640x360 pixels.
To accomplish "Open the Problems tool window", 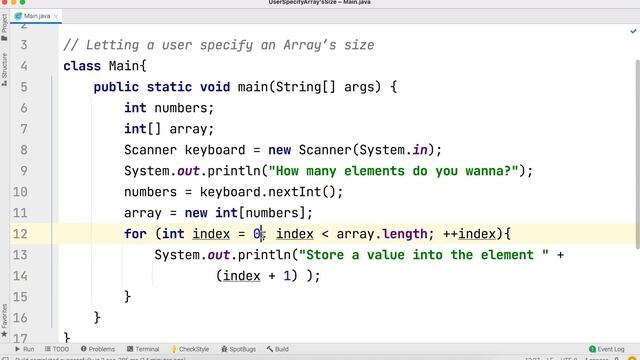I will point(98,349).
